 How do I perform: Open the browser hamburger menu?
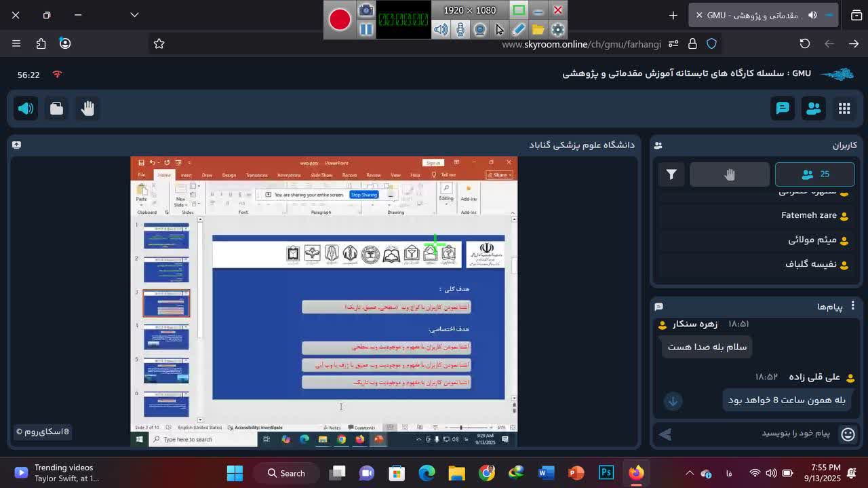click(16, 43)
